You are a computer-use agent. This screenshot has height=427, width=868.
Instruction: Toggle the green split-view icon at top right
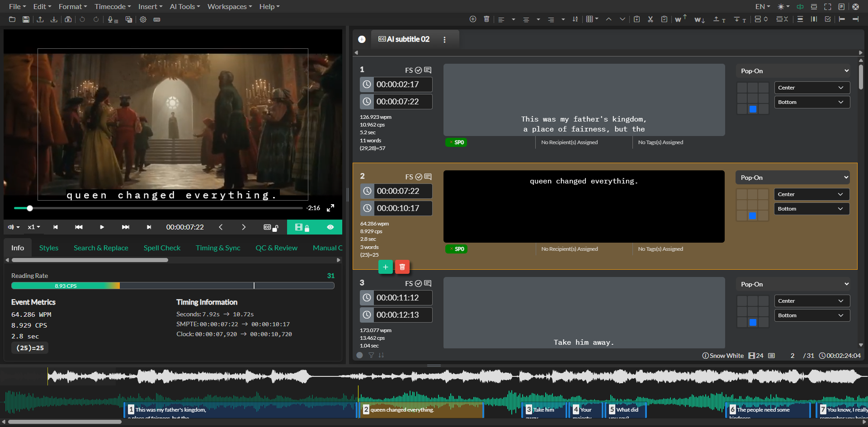800,7
